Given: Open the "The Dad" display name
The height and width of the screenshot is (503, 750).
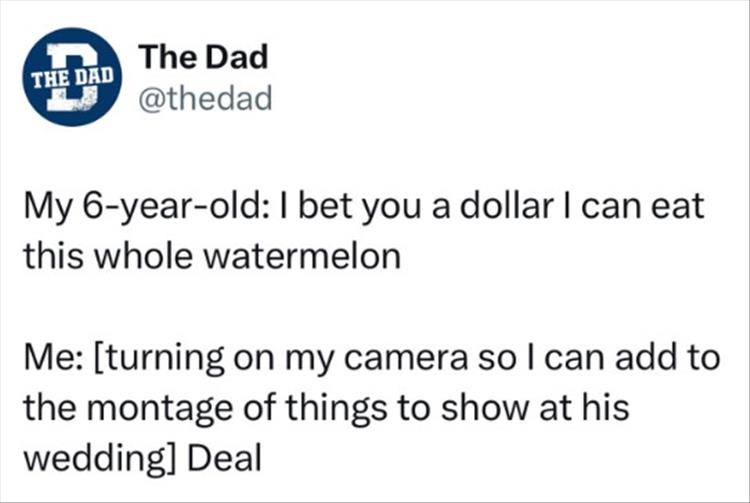Looking at the screenshot, I should [x=204, y=57].
